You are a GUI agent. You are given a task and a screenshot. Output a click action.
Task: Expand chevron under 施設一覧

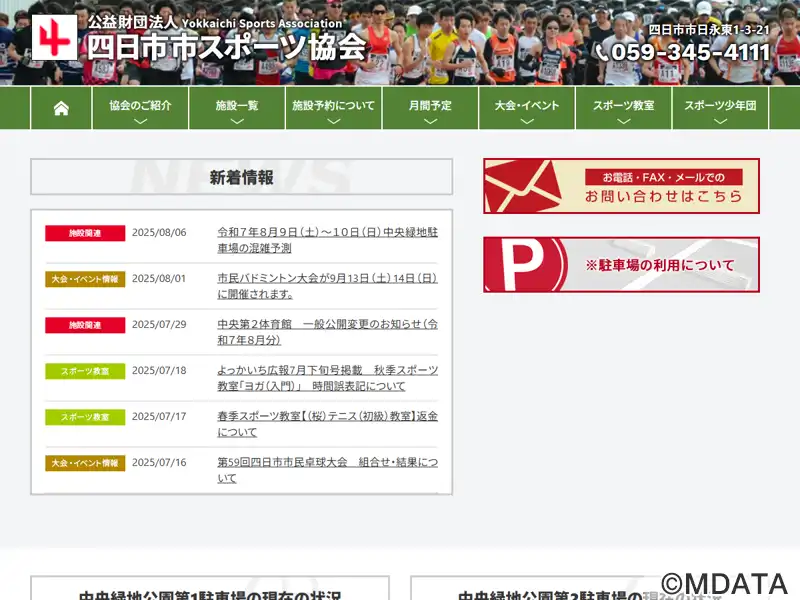[237, 121]
